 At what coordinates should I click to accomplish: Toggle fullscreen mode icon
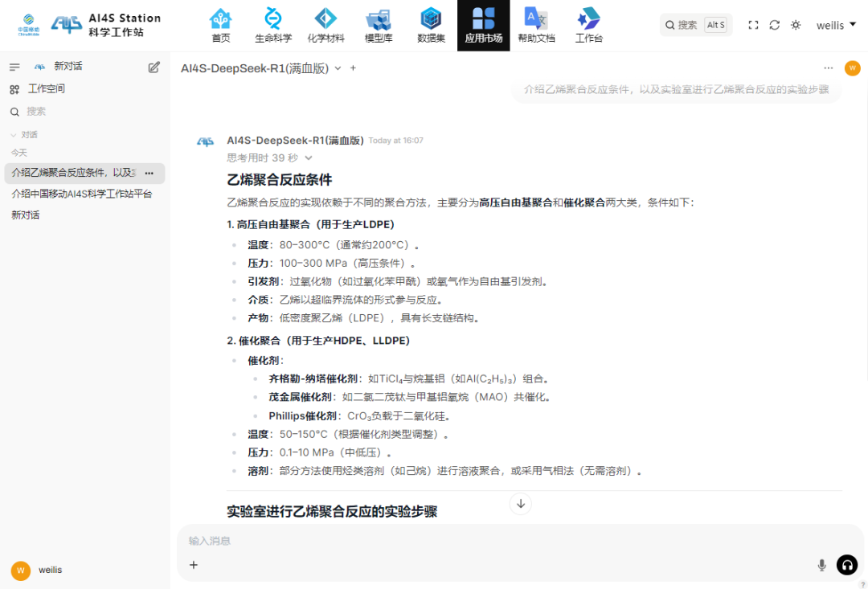pos(753,25)
